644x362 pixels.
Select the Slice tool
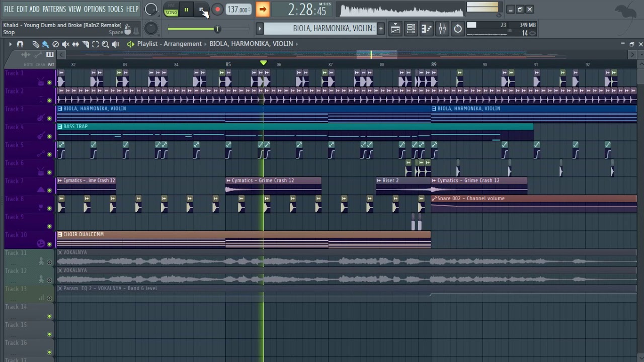[86, 44]
